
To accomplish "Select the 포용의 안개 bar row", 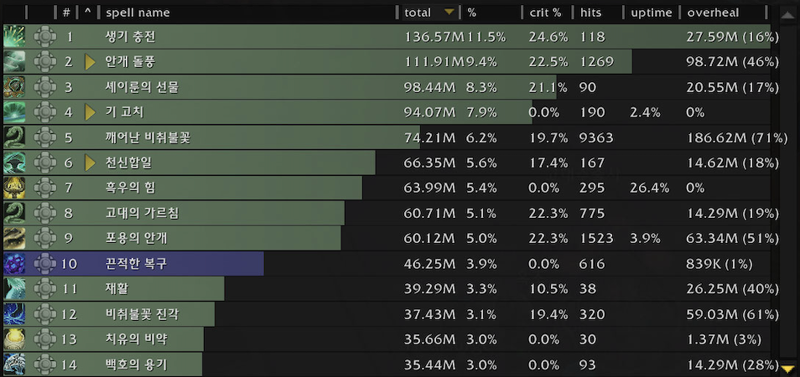I will coord(386,238).
